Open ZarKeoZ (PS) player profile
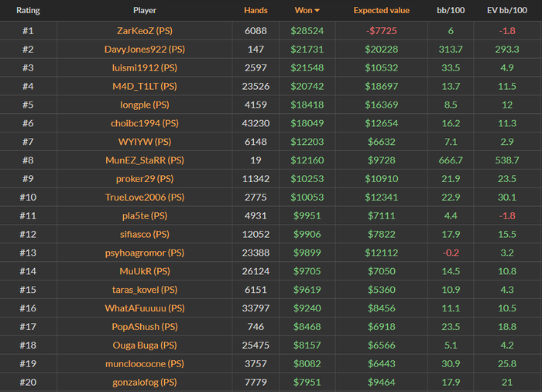The width and height of the screenshot is (542, 392). tap(144, 30)
